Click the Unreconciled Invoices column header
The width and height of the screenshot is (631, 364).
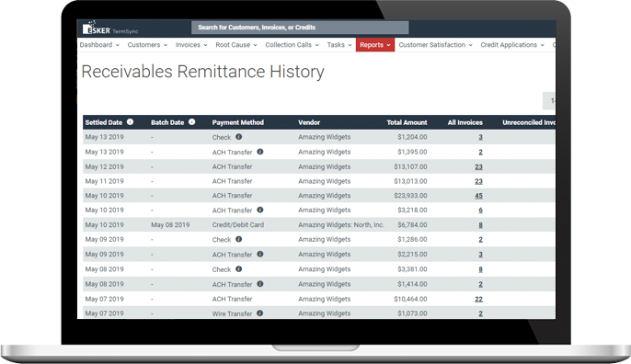[528, 122]
